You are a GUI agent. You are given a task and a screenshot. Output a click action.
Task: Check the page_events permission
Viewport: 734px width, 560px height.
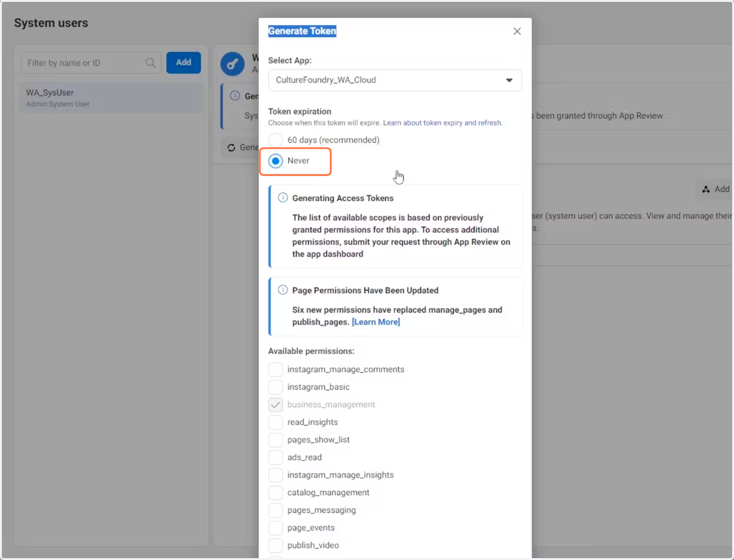point(276,528)
